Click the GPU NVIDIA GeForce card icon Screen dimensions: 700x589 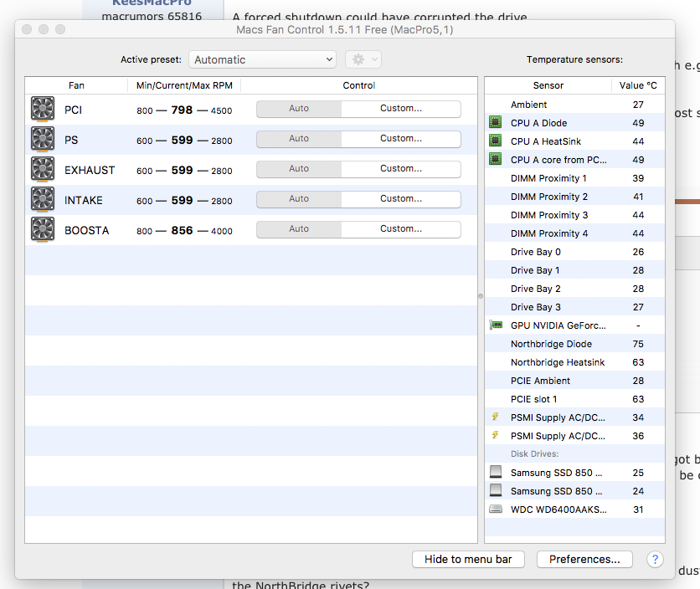coord(496,325)
